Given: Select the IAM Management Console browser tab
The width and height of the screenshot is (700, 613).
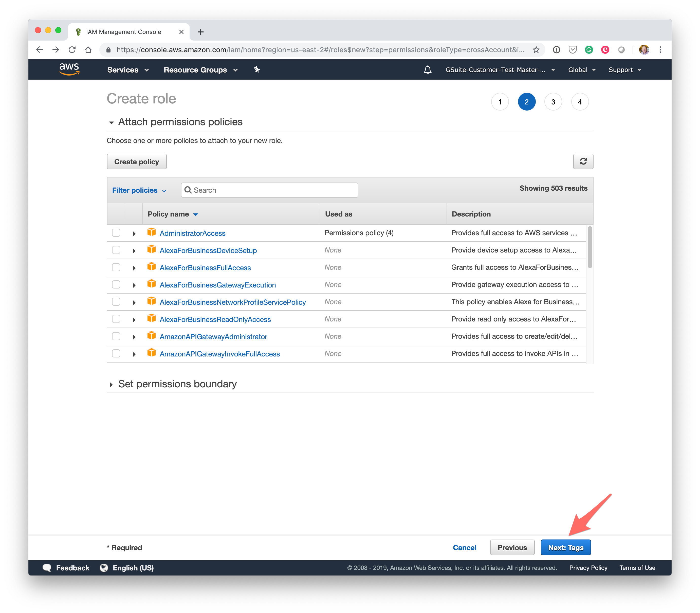Looking at the screenshot, I should (128, 32).
